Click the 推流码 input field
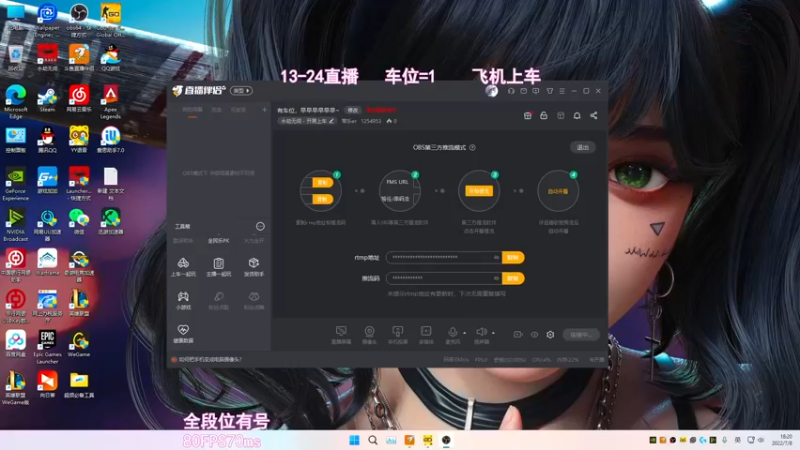Image resolution: width=800 pixels, height=450 pixels. (443, 278)
